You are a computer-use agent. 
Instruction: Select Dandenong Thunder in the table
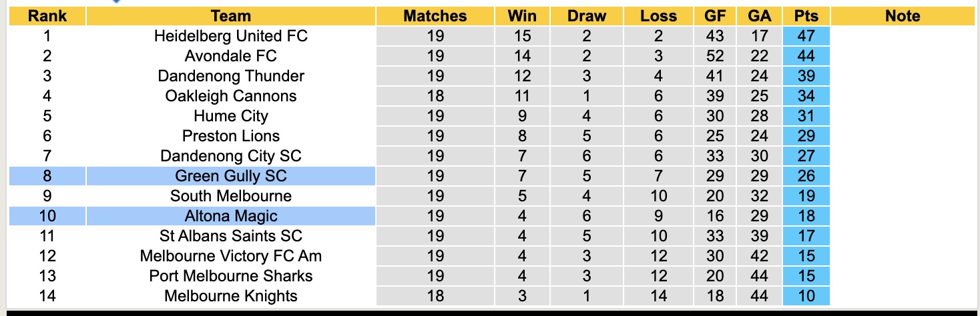230,76
